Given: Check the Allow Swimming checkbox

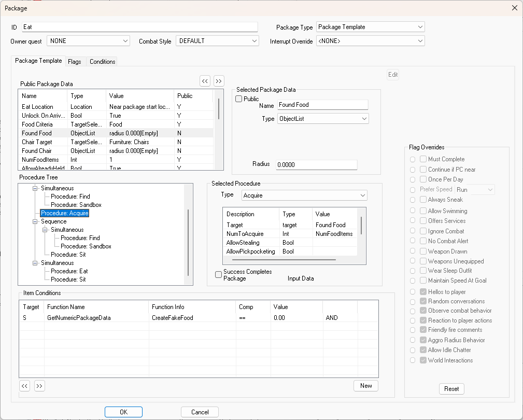Looking at the screenshot, I should (423, 211).
